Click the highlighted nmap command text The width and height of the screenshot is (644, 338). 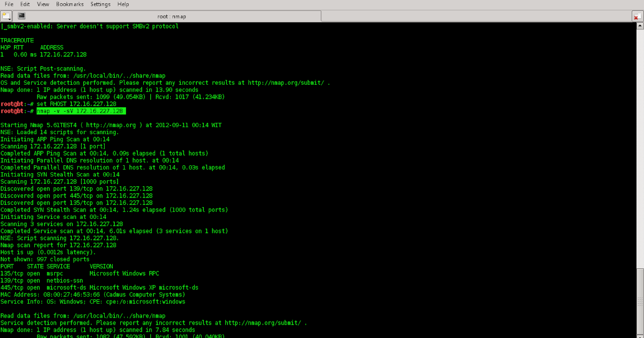tap(80, 111)
